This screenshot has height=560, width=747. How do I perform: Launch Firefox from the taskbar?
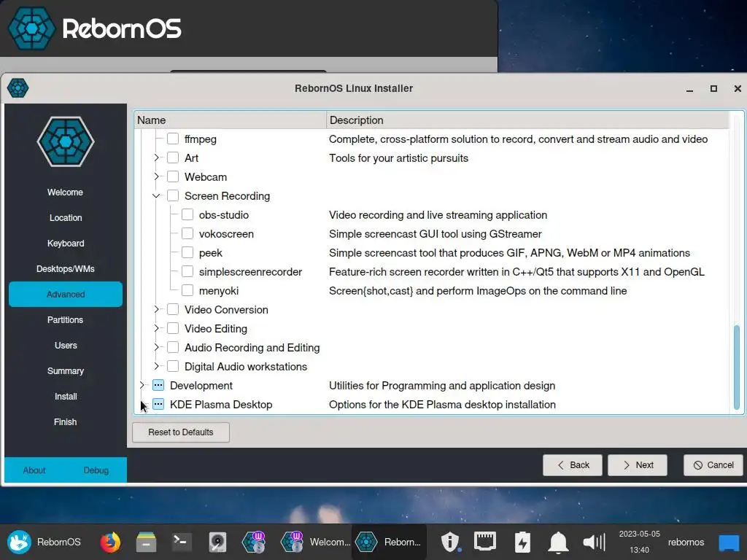tap(110, 542)
